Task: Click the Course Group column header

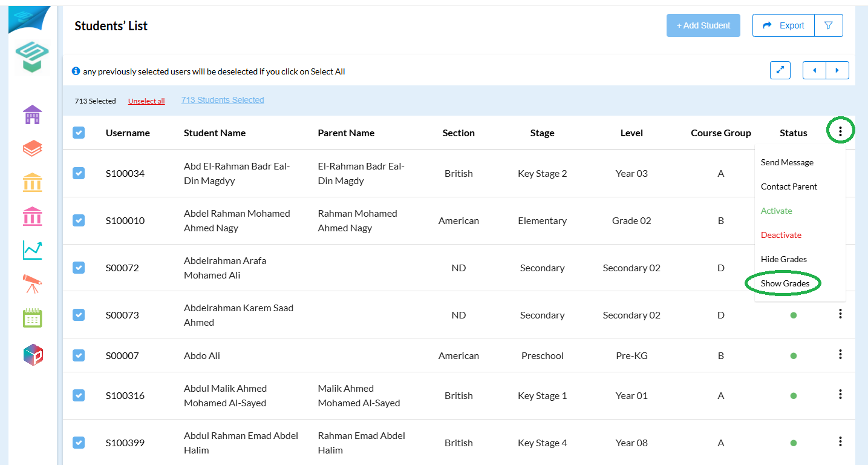Action: [x=721, y=133]
